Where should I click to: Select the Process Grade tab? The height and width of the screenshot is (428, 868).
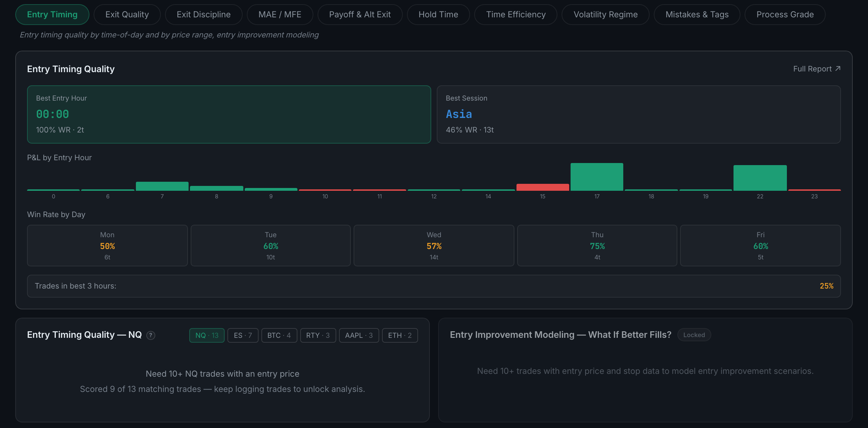point(785,15)
